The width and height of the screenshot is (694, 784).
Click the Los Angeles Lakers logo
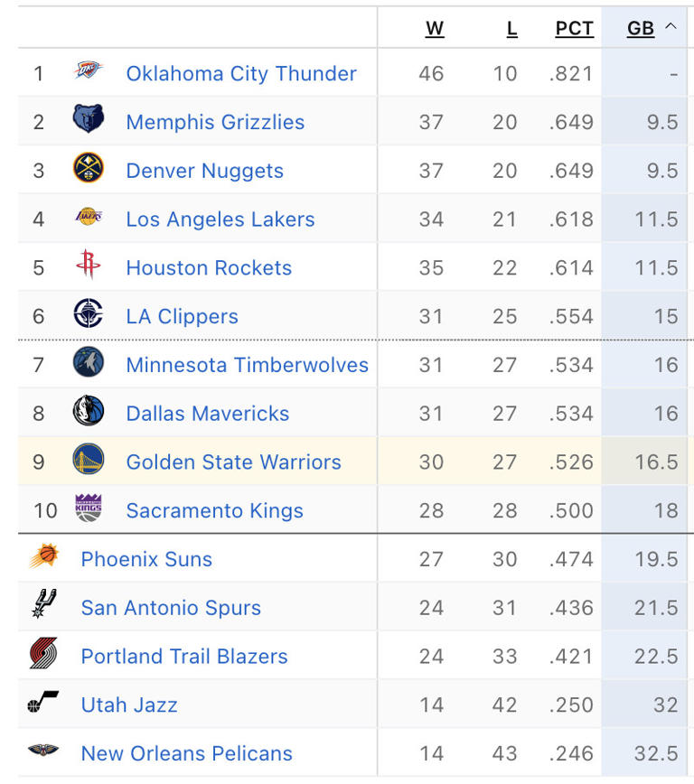[x=89, y=219]
